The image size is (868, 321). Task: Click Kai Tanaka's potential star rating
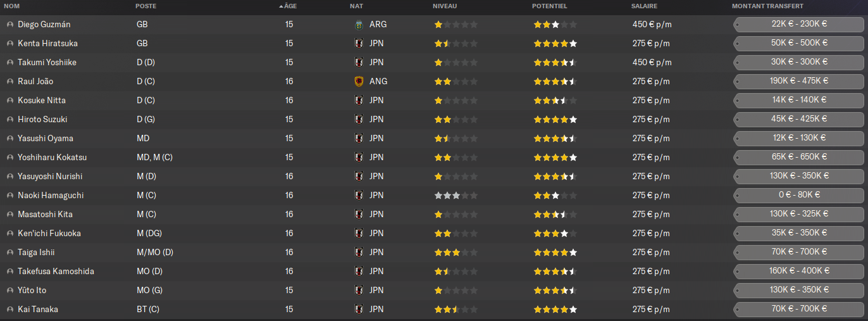coord(555,310)
